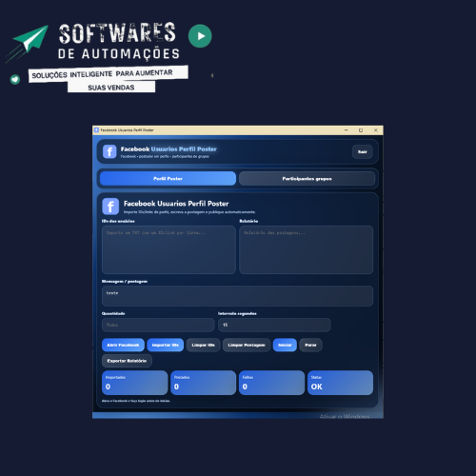
Task: Click the app icon in the title bar
Action: click(x=97, y=130)
